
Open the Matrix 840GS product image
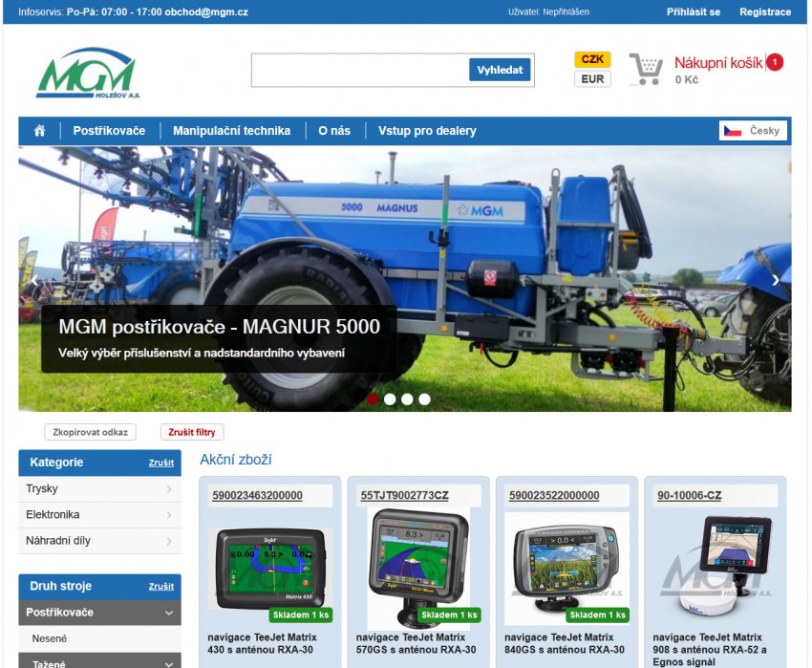point(566,569)
